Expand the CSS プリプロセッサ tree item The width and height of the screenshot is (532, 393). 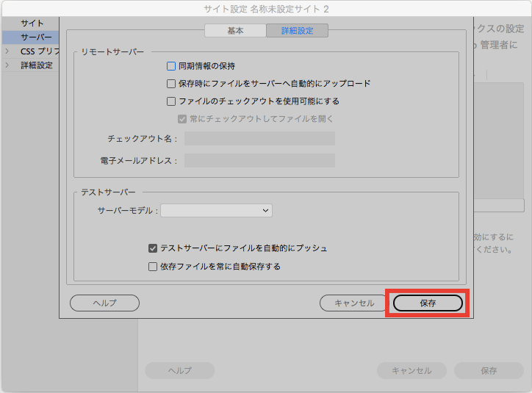coord(7,51)
